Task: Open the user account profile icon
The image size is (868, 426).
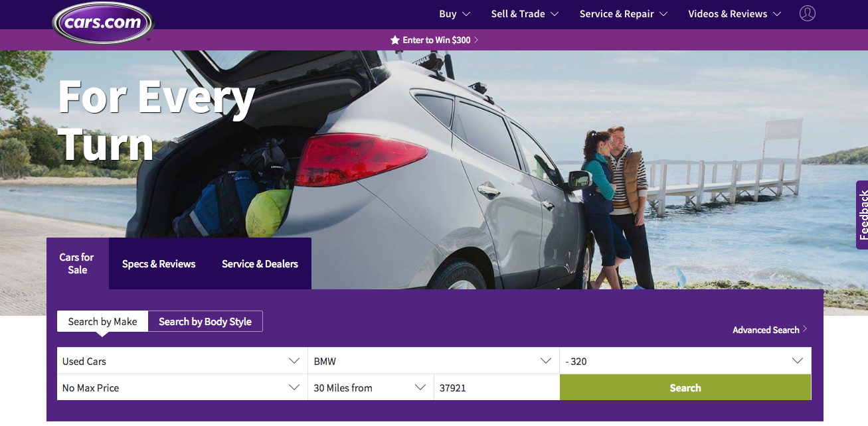Action: click(x=807, y=13)
